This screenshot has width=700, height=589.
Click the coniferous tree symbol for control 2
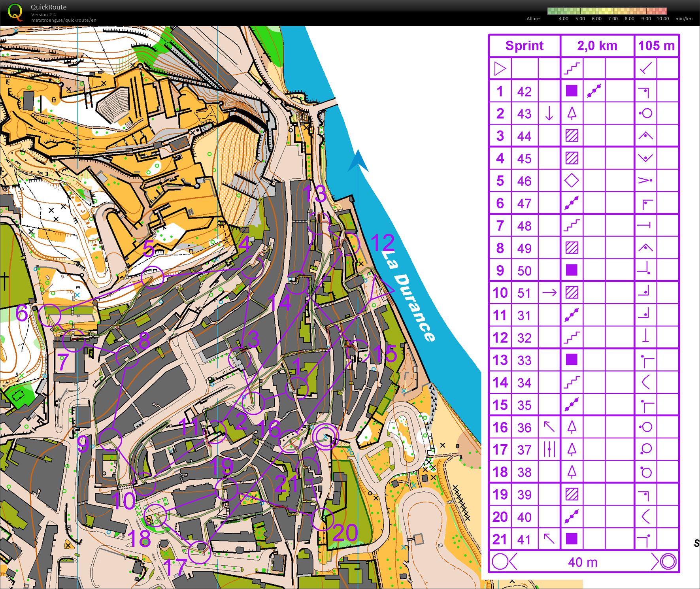click(x=571, y=113)
